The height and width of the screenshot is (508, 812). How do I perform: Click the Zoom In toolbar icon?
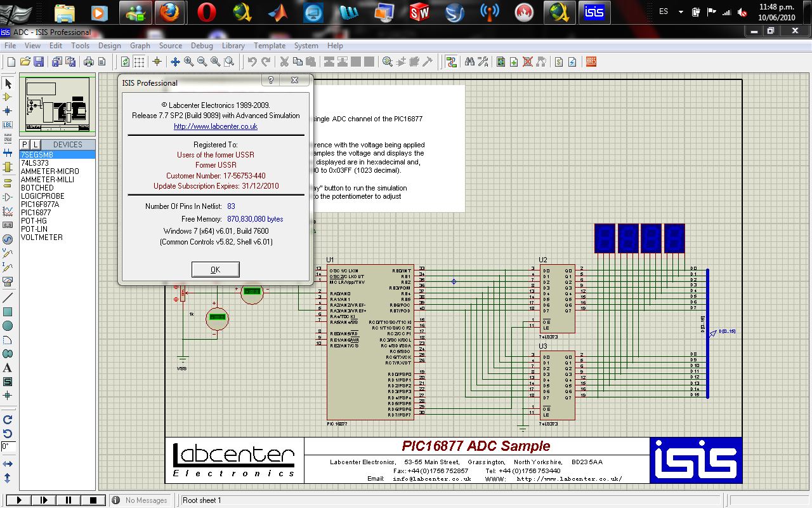[188, 62]
